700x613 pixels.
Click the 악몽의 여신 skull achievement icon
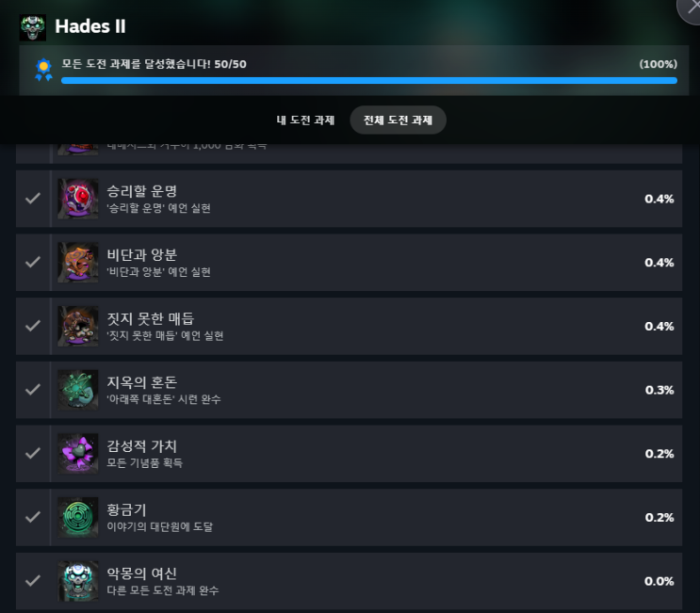tap(78, 581)
